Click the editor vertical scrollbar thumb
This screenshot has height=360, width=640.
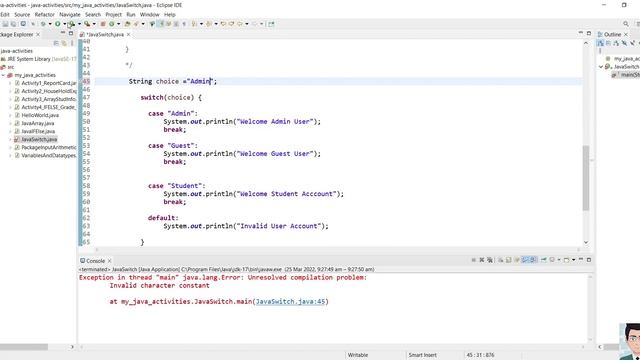click(586, 178)
